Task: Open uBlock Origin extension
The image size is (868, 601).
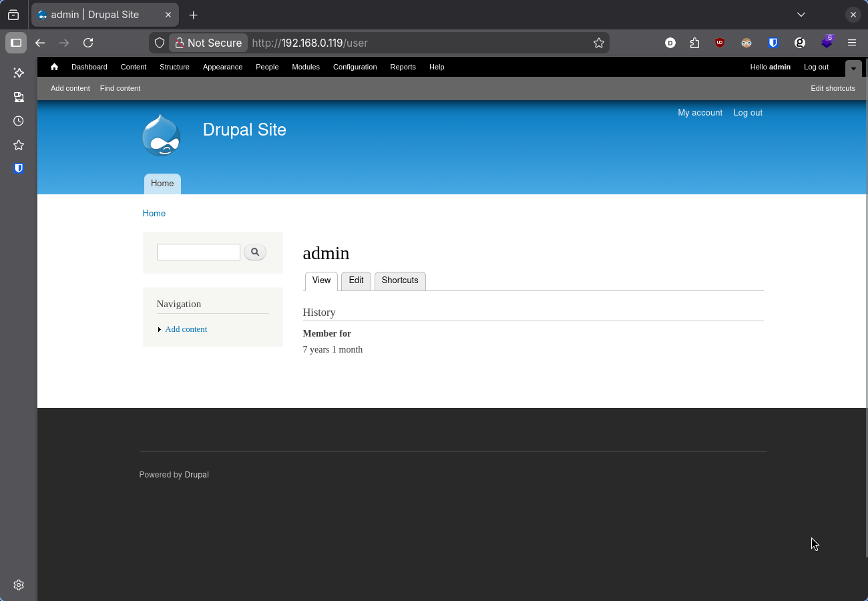Action: click(720, 42)
